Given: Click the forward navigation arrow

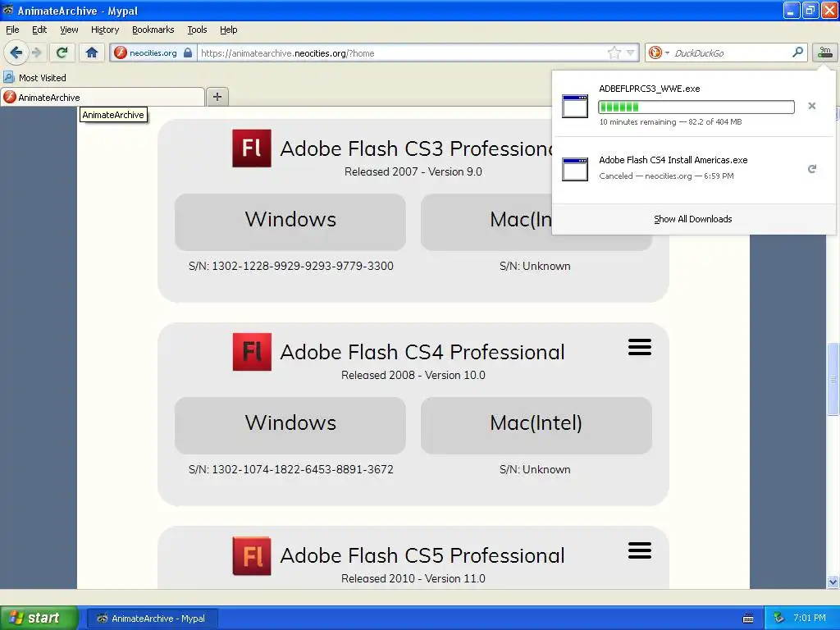Looking at the screenshot, I should (x=36, y=52).
